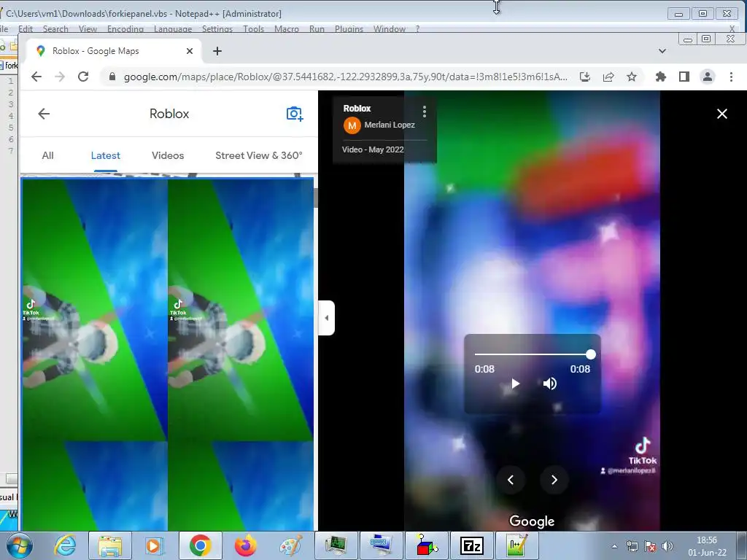
Task: Select the Roblox - Google Maps tab
Action: point(113,51)
